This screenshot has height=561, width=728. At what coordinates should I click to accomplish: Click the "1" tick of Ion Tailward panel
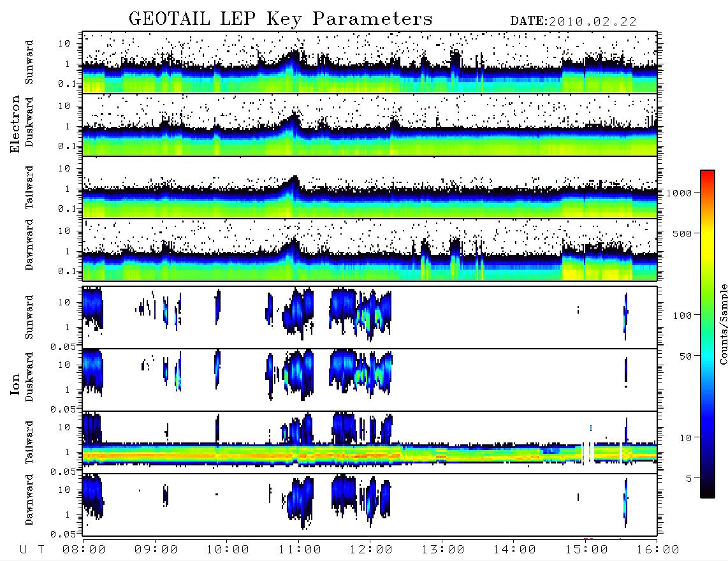pos(68,452)
